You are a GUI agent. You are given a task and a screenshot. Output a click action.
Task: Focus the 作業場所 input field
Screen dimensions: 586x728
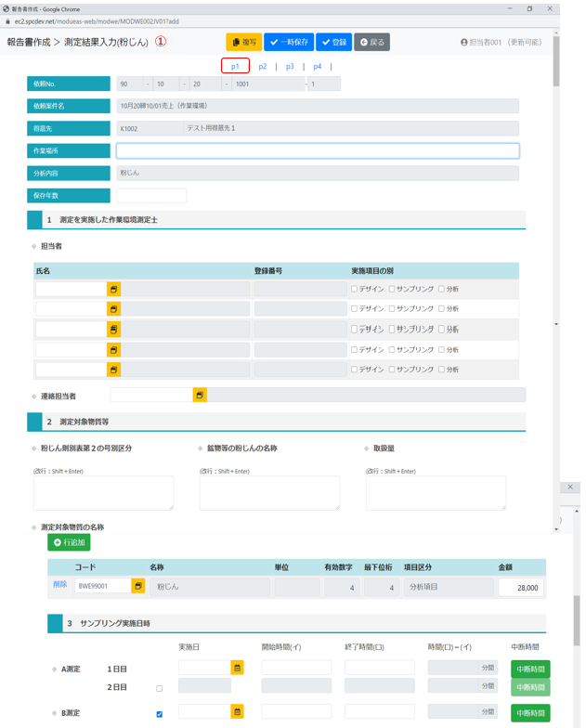tap(318, 150)
